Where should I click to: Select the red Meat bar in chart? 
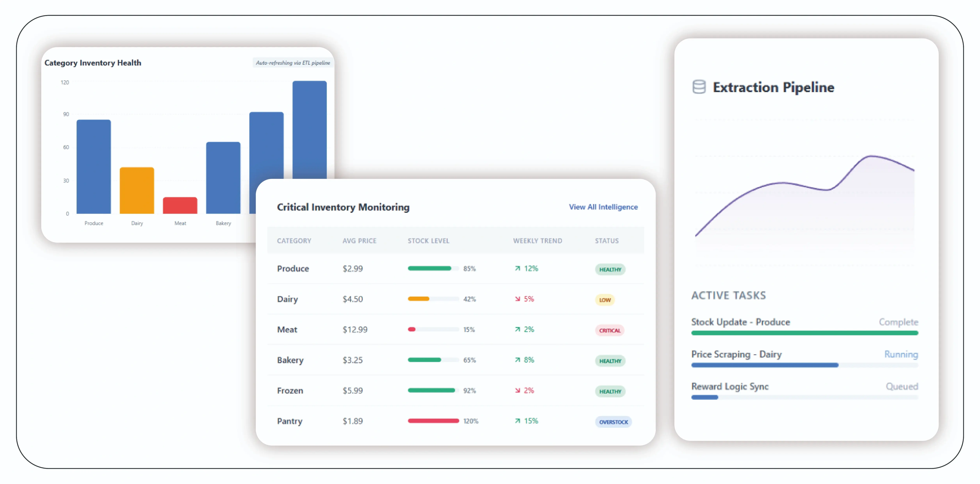(180, 205)
